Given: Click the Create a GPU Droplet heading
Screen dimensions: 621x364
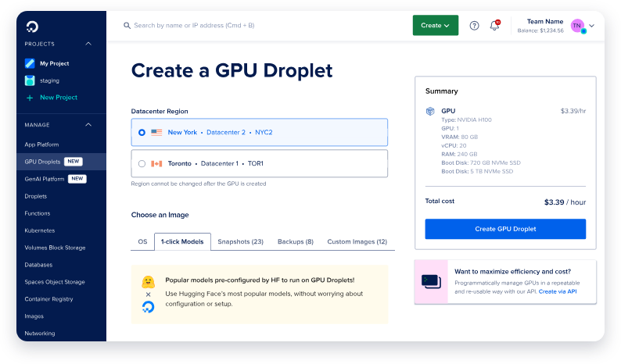Looking at the screenshot, I should (232, 71).
